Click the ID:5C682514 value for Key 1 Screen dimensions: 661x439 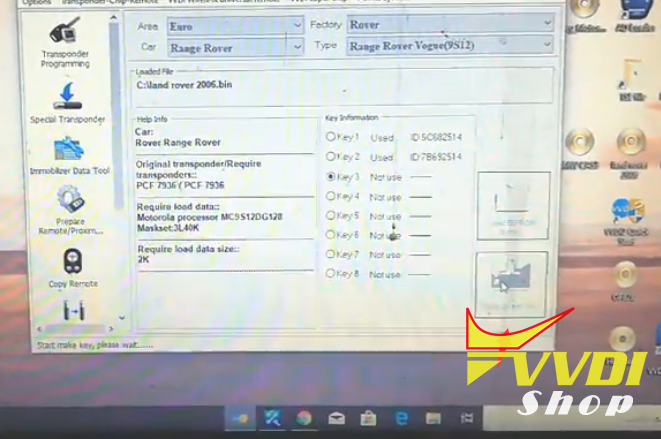[436, 137]
